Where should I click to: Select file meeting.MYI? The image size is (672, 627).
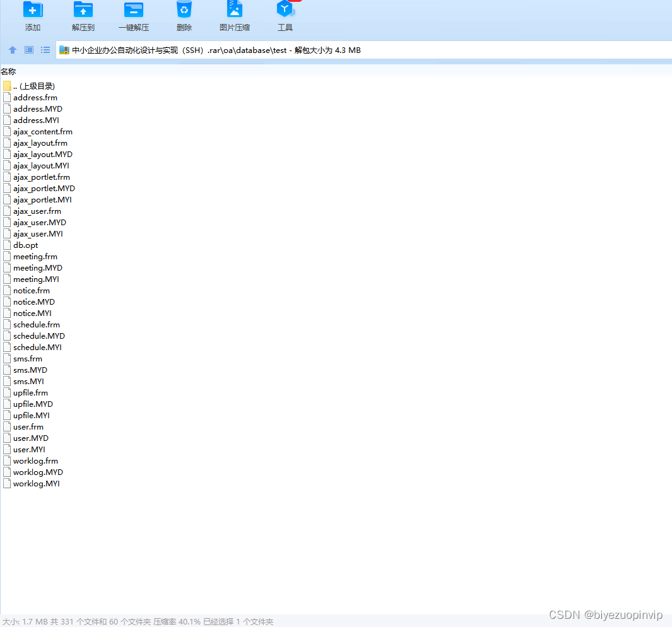(36, 279)
